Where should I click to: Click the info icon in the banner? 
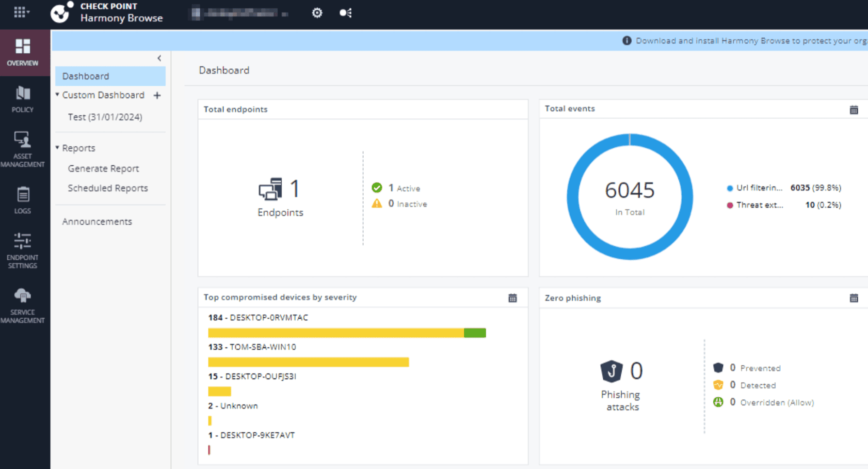click(627, 41)
